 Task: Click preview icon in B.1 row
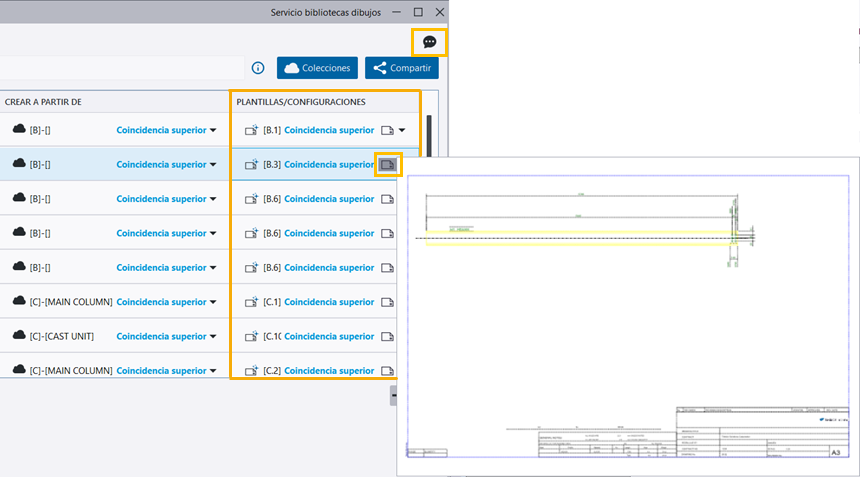(x=388, y=130)
